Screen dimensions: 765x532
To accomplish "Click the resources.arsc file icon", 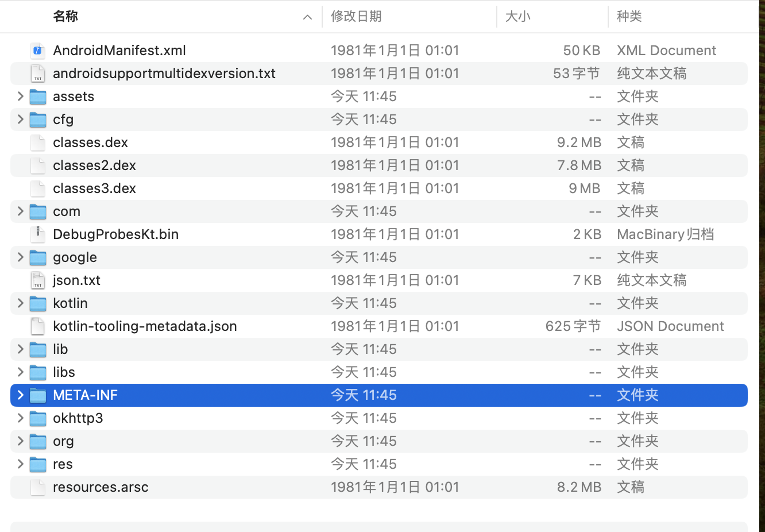I will [x=38, y=487].
